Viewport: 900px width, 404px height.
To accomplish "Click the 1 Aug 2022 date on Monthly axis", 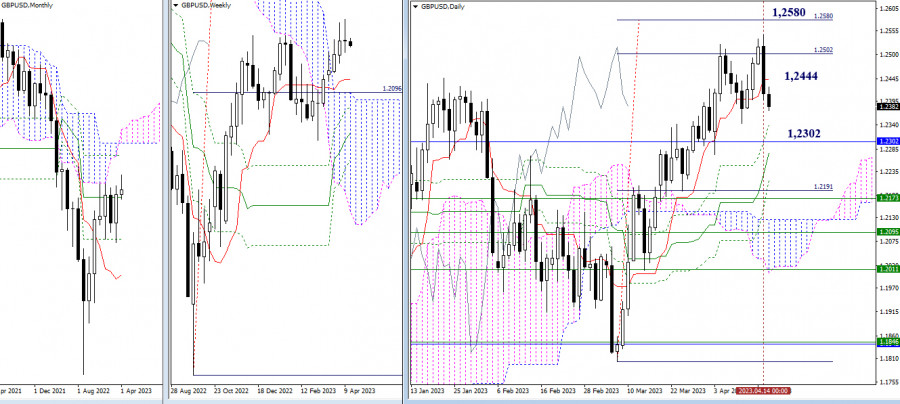I will [x=94, y=391].
